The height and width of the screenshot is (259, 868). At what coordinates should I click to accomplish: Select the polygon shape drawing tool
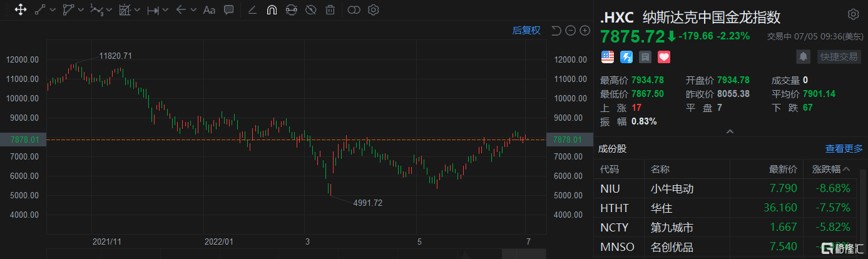pyautogui.click(x=68, y=9)
